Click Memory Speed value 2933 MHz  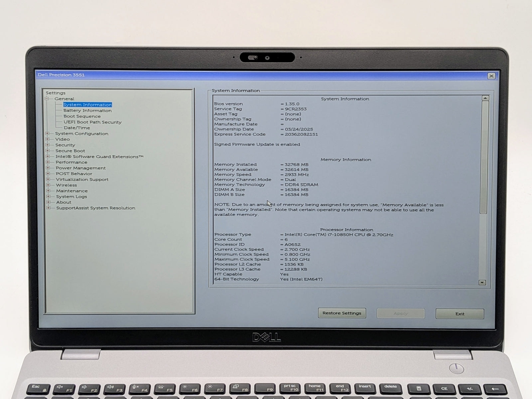click(297, 175)
